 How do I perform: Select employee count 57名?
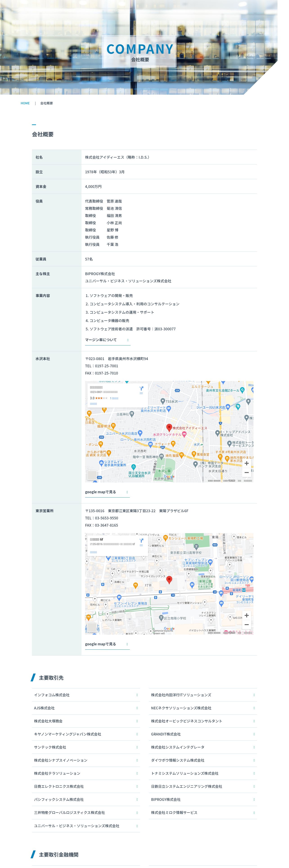(89, 259)
